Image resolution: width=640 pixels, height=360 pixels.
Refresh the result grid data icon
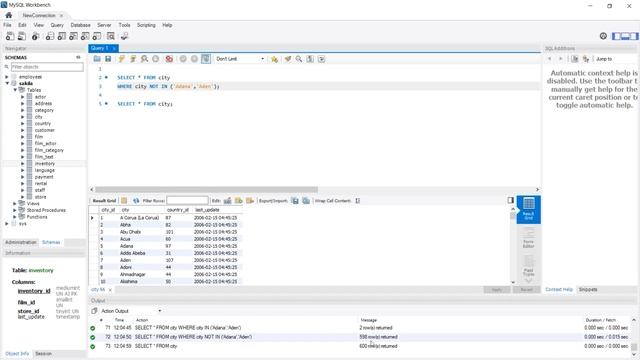pos(136,201)
